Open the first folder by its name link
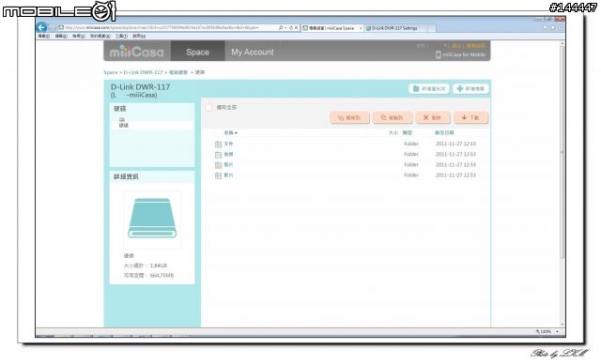601x364 pixels. pyautogui.click(x=228, y=144)
